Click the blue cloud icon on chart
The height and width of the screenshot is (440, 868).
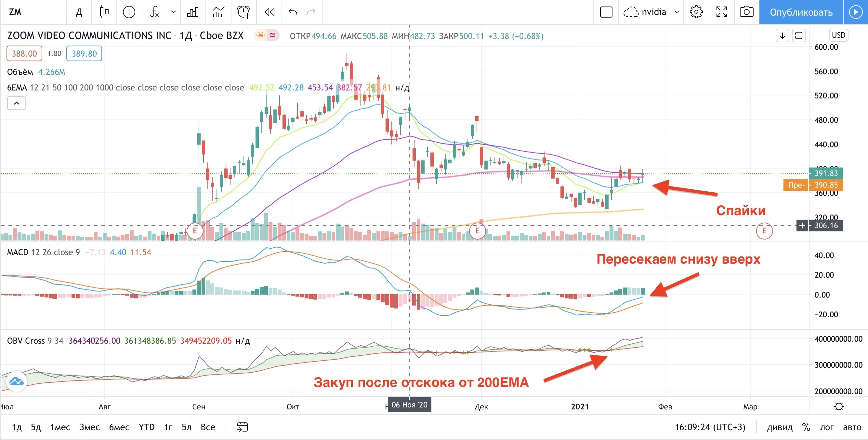17,382
